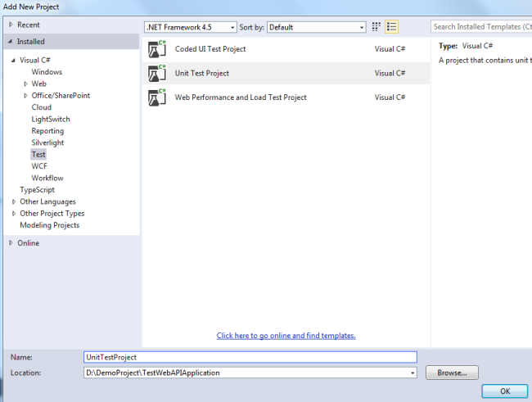Select the Online section label
This screenshot has width=532, height=402.
tap(29, 243)
